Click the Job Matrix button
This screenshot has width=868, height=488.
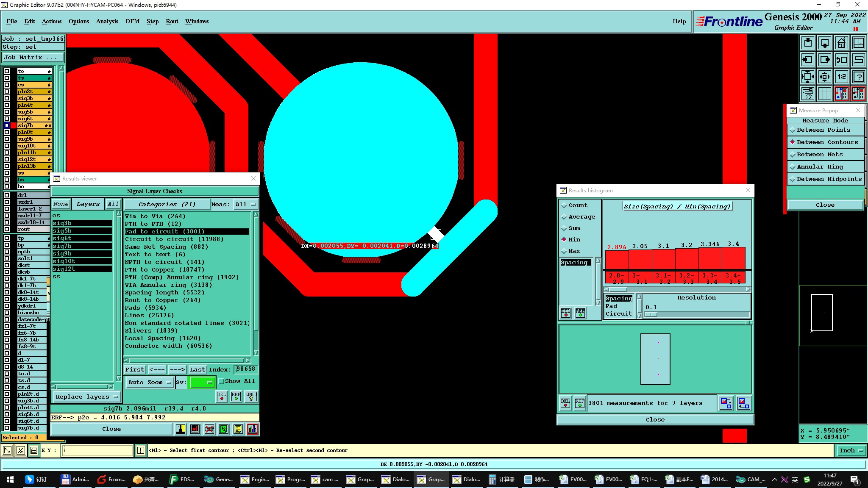[32, 58]
